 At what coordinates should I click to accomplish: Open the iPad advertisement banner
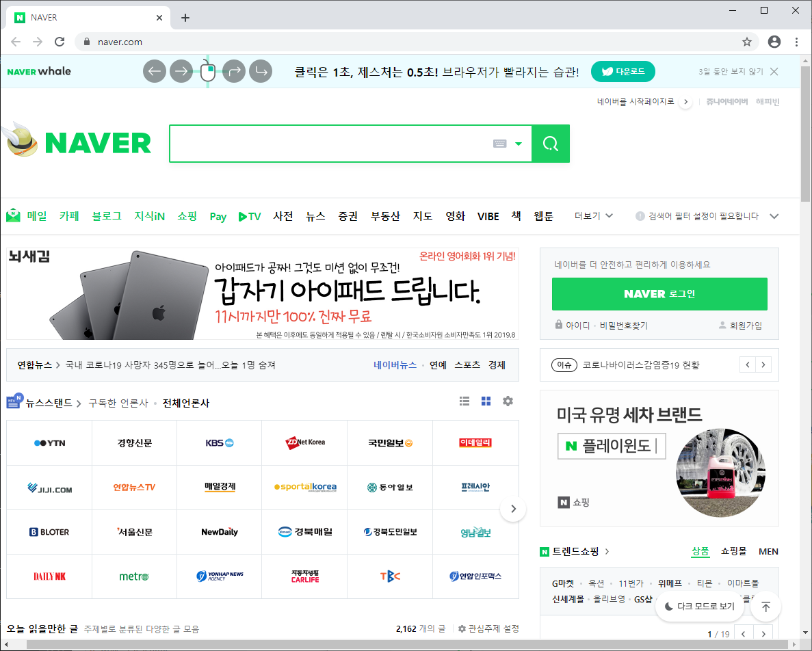(x=263, y=294)
